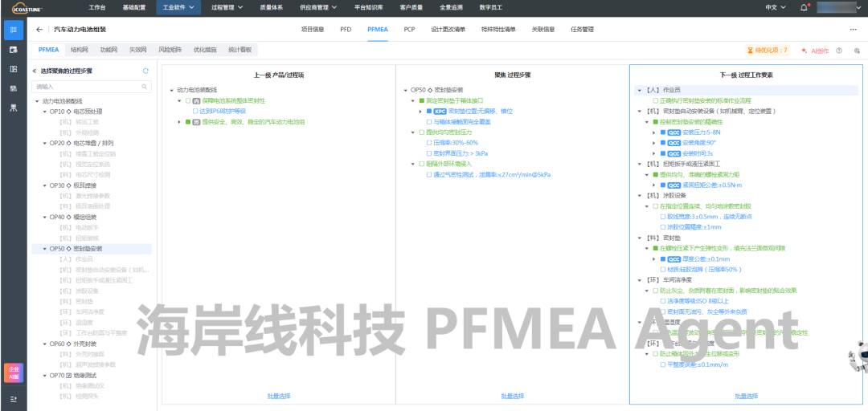Toggle checkbox for 固定密封垫于箱体接口

tap(422, 100)
